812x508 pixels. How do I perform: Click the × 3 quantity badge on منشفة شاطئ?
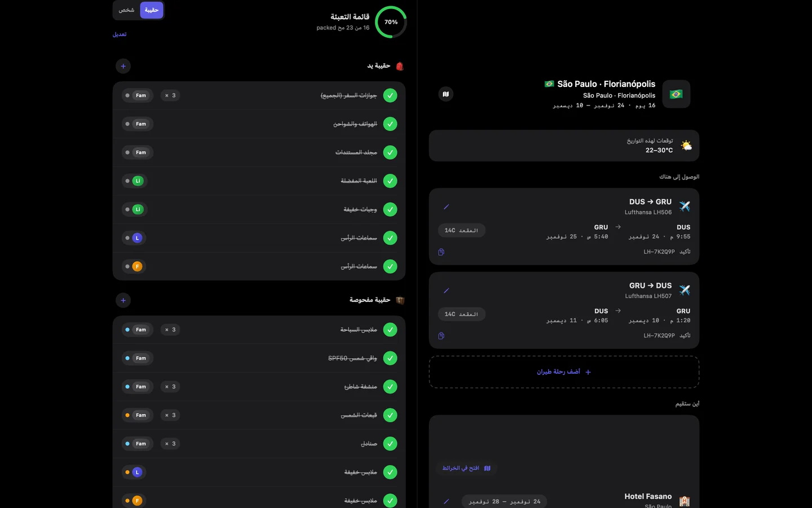[170, 387]
